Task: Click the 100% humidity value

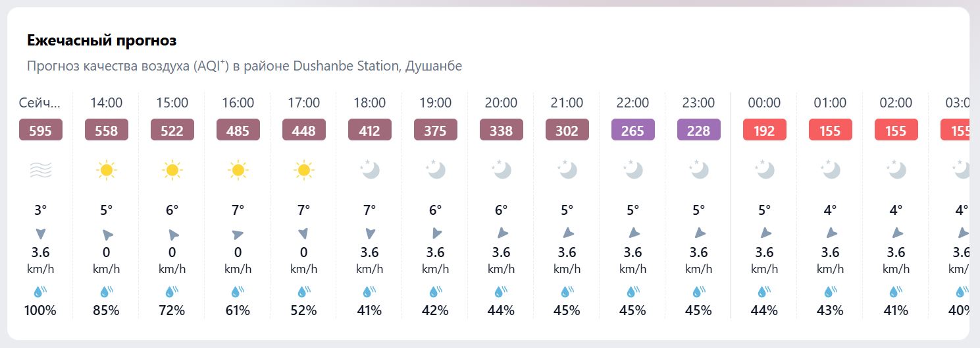Action: [41, 310]
